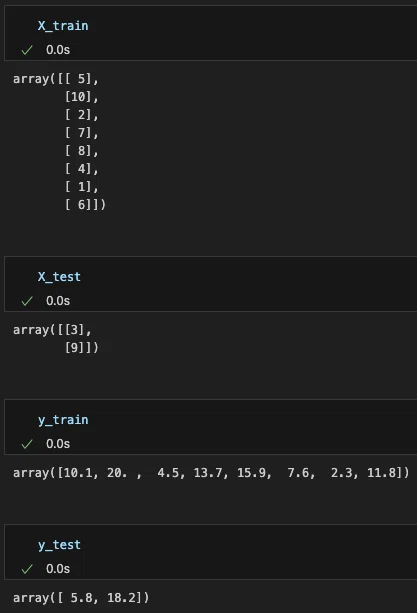The image size is (417, 613).
Task: Click the y_test output array 5.8, 18.2
Action: point(81,598)
